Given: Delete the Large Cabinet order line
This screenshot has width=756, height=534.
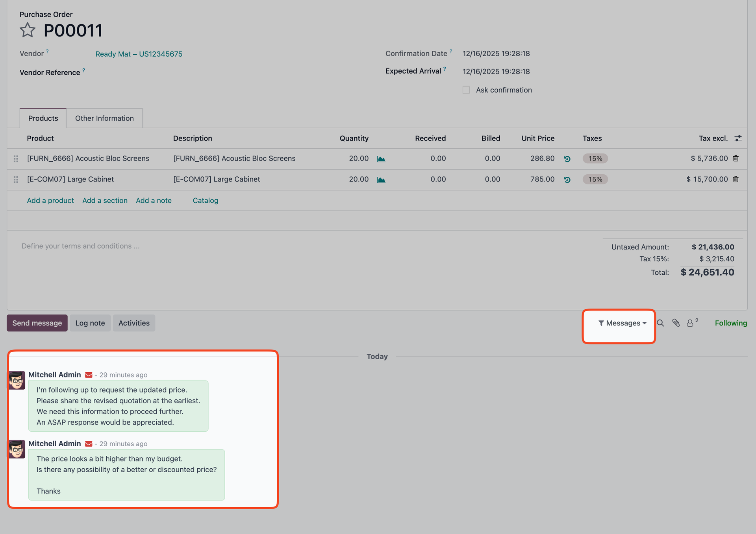Looking at the screenshot, I should (736, 179).
